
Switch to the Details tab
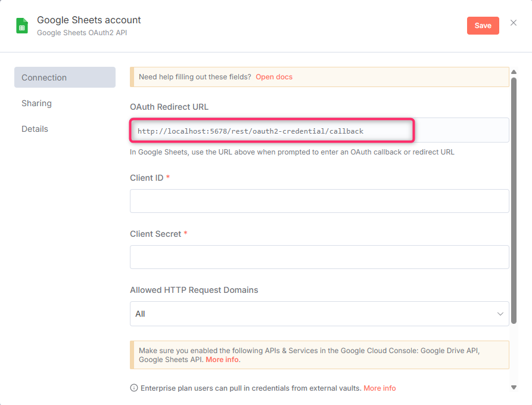click(x=35, y=129)
